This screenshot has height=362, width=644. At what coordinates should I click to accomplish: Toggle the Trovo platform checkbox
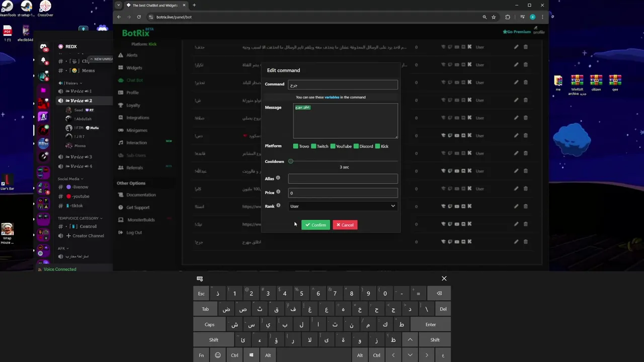pyautogui.click(x=296, y=146)
